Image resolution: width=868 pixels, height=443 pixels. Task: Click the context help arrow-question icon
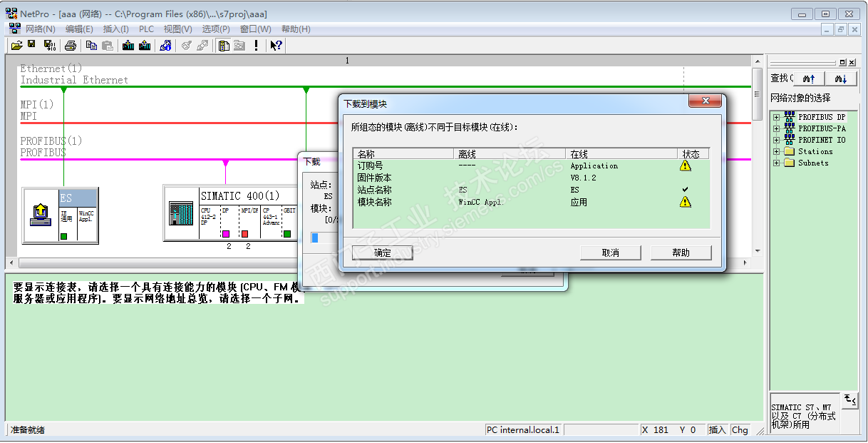click(x=277, y=45)
